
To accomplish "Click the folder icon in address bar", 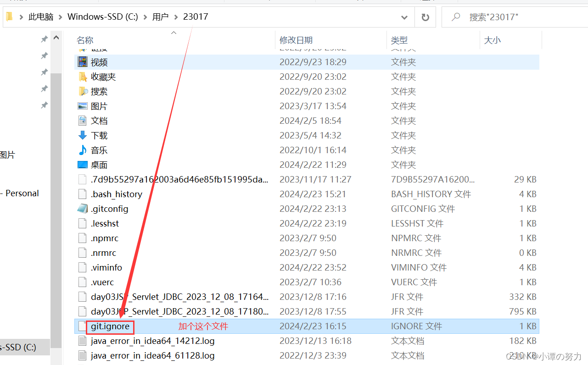I will click(9, 17).
